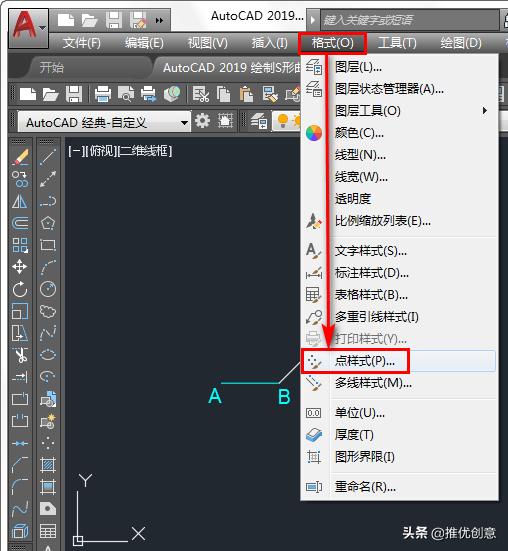Select the Revision Cloud tool
The width and height of the screenshot is (508, 551).
pyautogui.click(x=48, y=311)
